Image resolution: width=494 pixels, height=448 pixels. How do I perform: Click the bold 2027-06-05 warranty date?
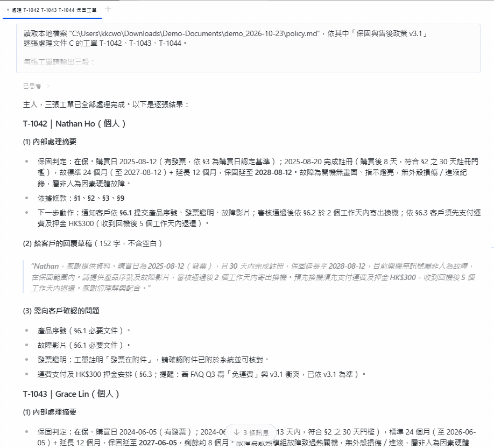pyautogui.click(x=158, y=443)
